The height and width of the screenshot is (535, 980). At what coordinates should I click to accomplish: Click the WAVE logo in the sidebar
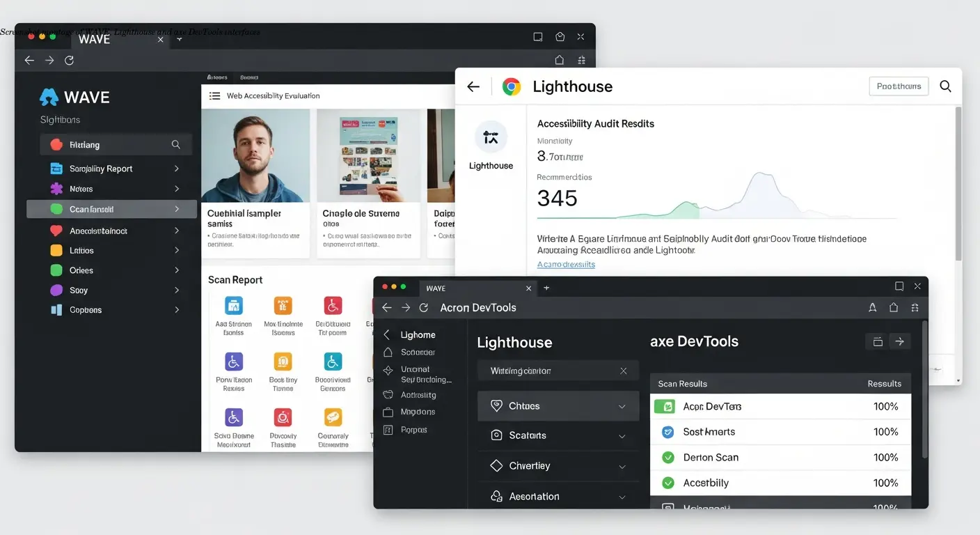click(49, 96)
